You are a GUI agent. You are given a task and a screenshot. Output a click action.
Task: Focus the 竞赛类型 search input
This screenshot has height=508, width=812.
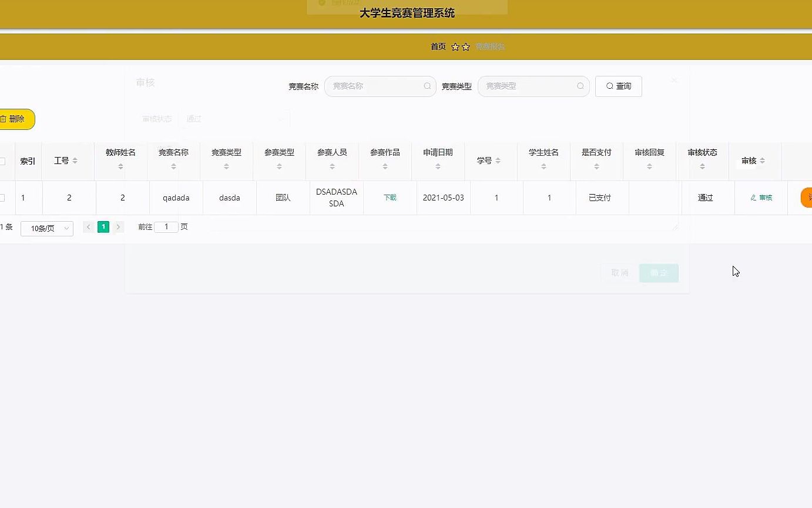tap(533, 86)
